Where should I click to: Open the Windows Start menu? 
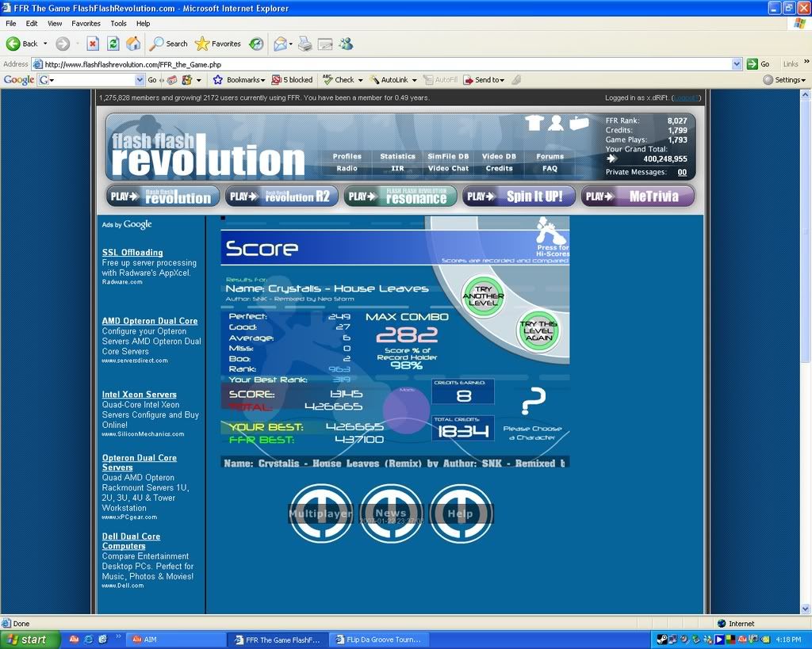tap(29, 639)
